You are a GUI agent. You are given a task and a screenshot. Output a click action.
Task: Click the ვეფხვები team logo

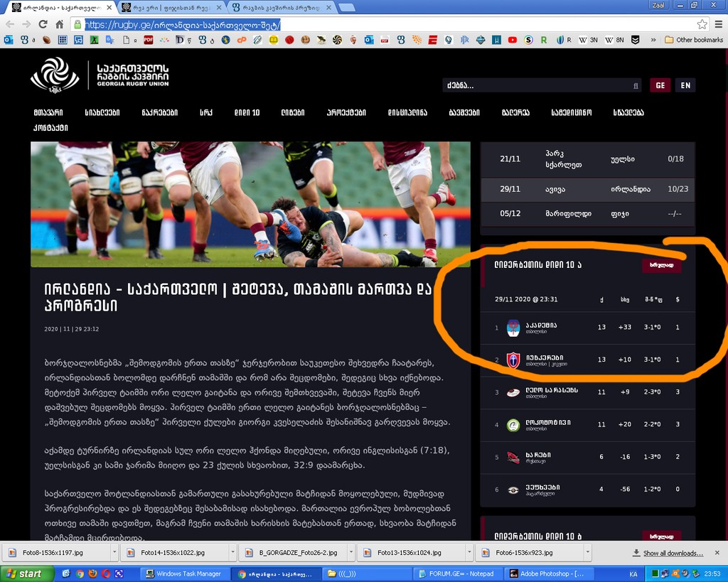tap(513, 490)
